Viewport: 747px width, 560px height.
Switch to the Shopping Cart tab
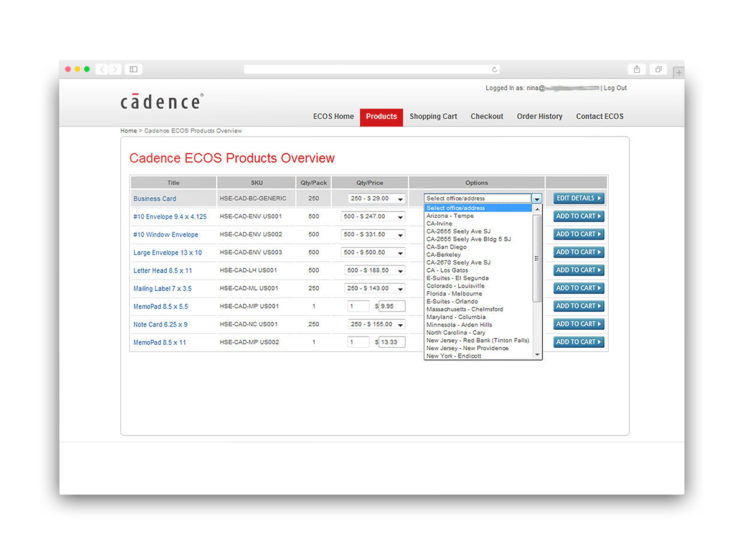tap(433, 116)
